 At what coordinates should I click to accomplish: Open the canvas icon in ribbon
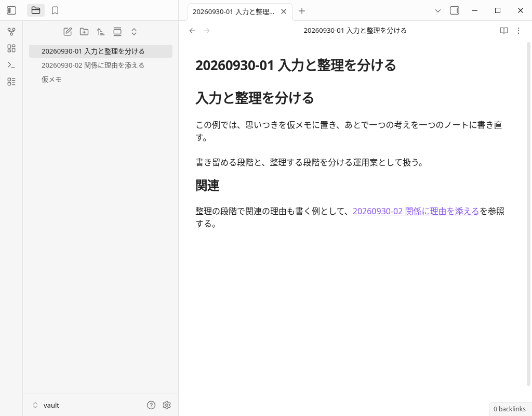point(11,48)
